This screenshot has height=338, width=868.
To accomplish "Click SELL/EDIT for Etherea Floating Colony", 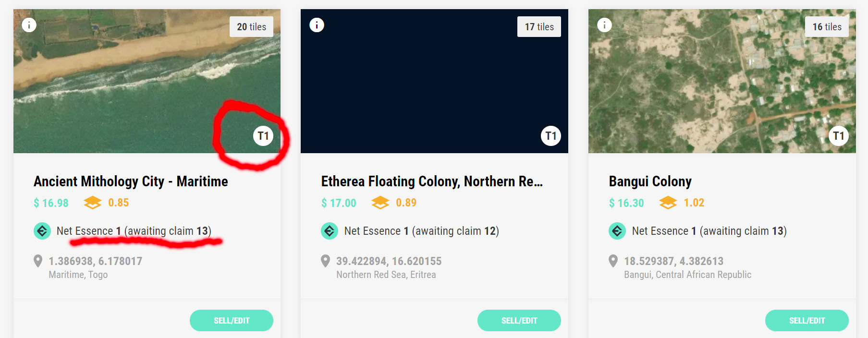I will pos(519,320).
